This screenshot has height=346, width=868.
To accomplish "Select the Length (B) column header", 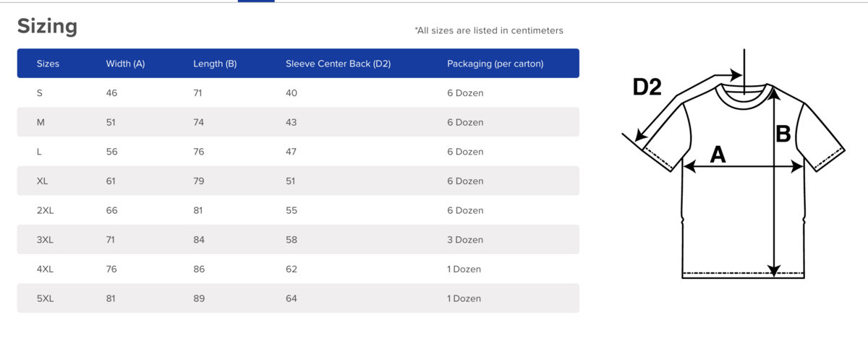I will 215,64.
